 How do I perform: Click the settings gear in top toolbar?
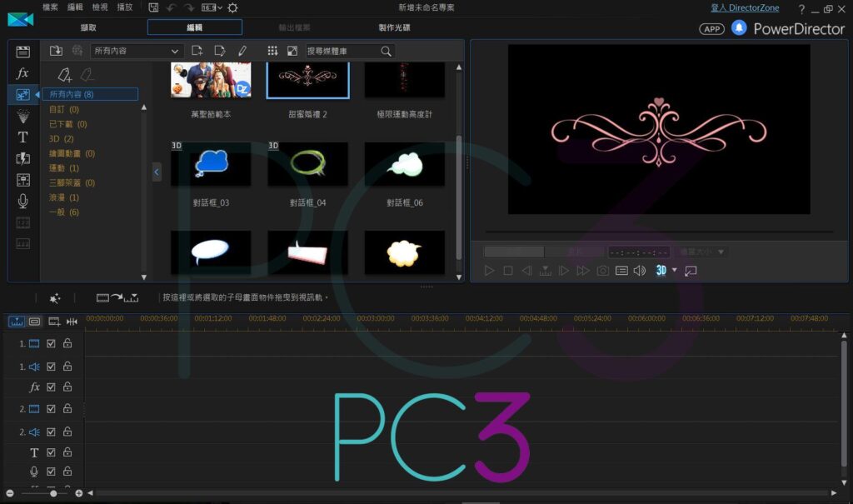coord(232,7)
